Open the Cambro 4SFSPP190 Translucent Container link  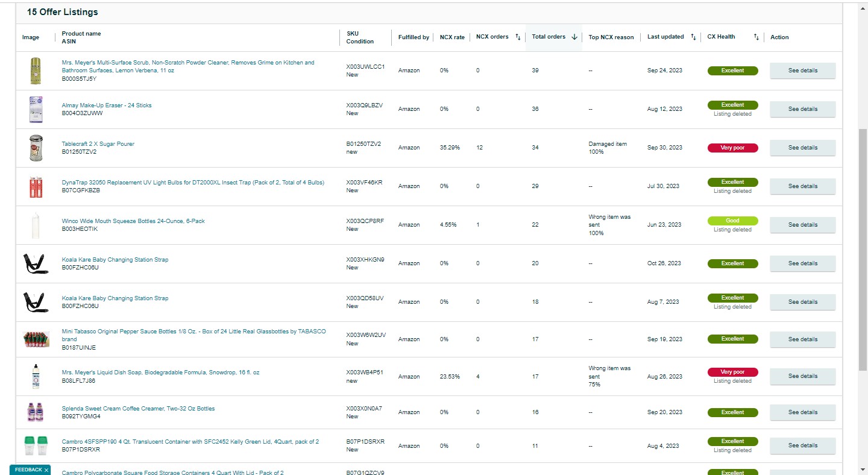tap(190, 442)
